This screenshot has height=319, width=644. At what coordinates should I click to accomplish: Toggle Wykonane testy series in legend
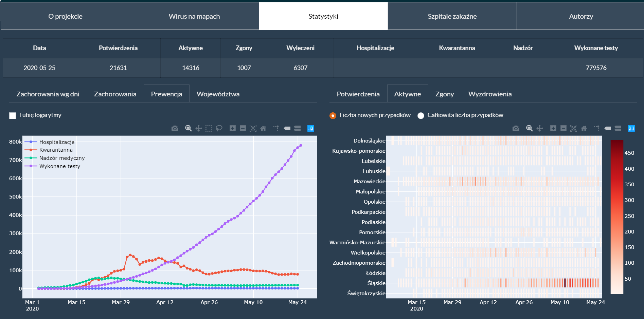[53, 166]
